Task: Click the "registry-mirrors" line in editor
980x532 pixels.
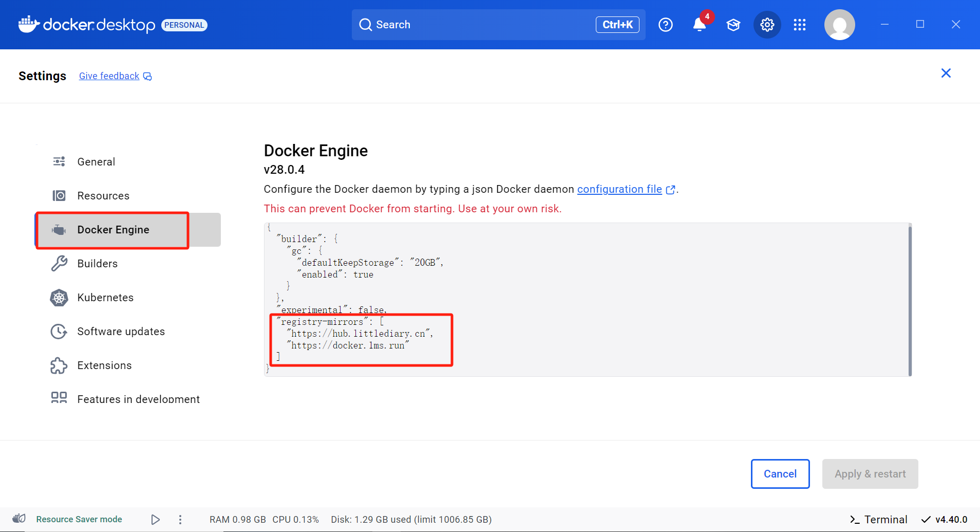Action: 330,322
